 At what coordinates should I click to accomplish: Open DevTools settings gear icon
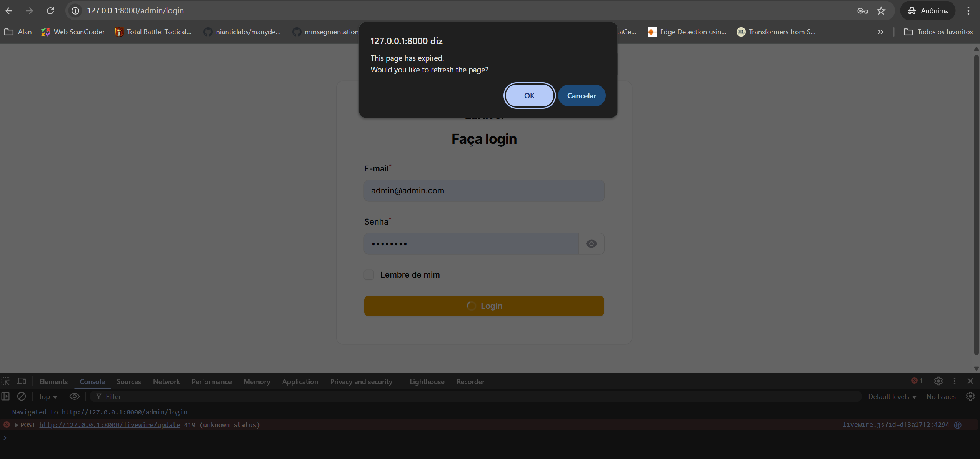pyautogui.click(x=938, y=381)
